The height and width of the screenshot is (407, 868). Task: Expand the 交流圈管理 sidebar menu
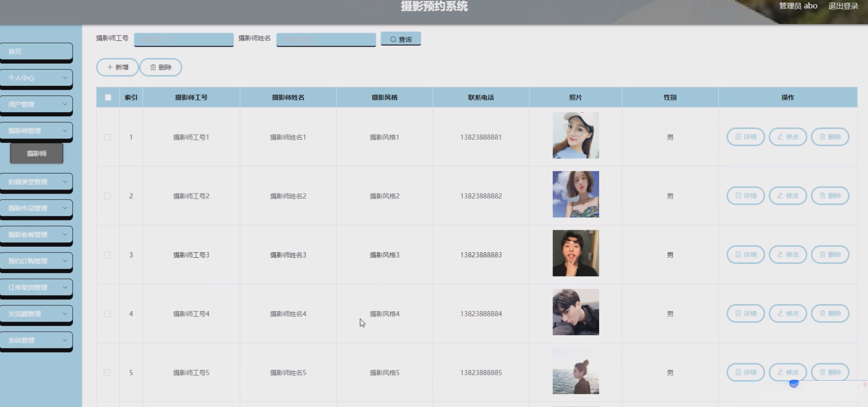[36, 314]
